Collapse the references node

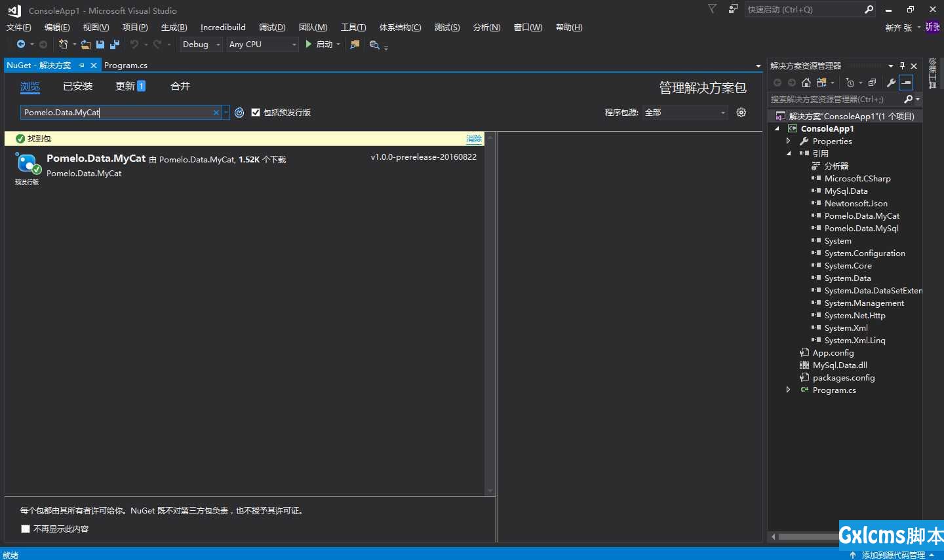[789, 153]
